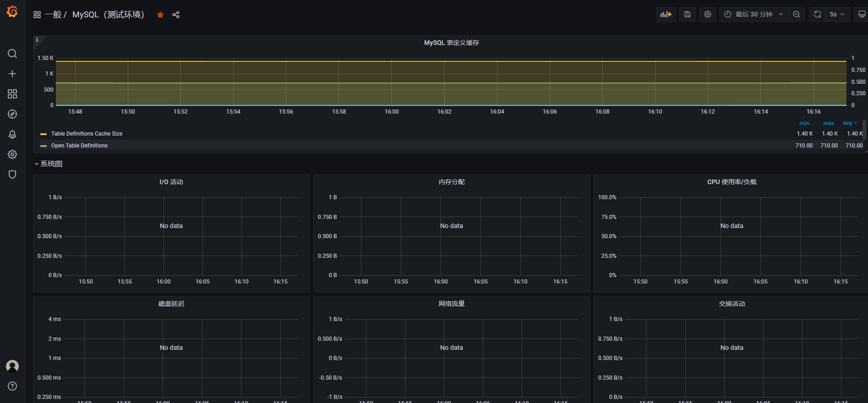Refresh the dashboard now
The height and width of the screenshot is (403, 868).
(x=818, y=15)
